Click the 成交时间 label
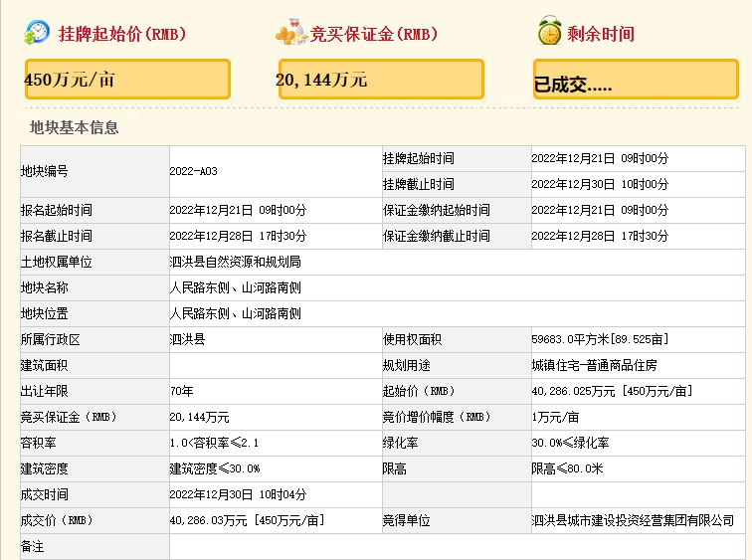 pyautogui.click(x=44, y=494)
